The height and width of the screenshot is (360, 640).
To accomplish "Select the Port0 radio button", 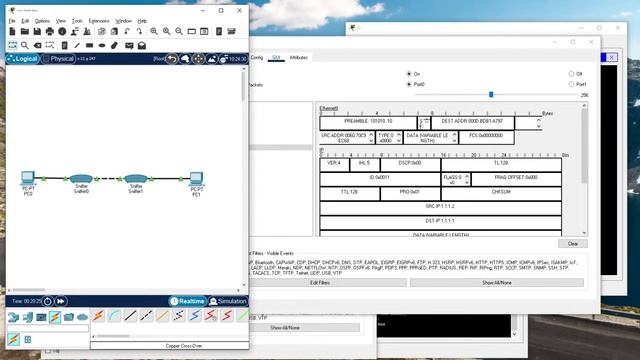I will (409, 84).
